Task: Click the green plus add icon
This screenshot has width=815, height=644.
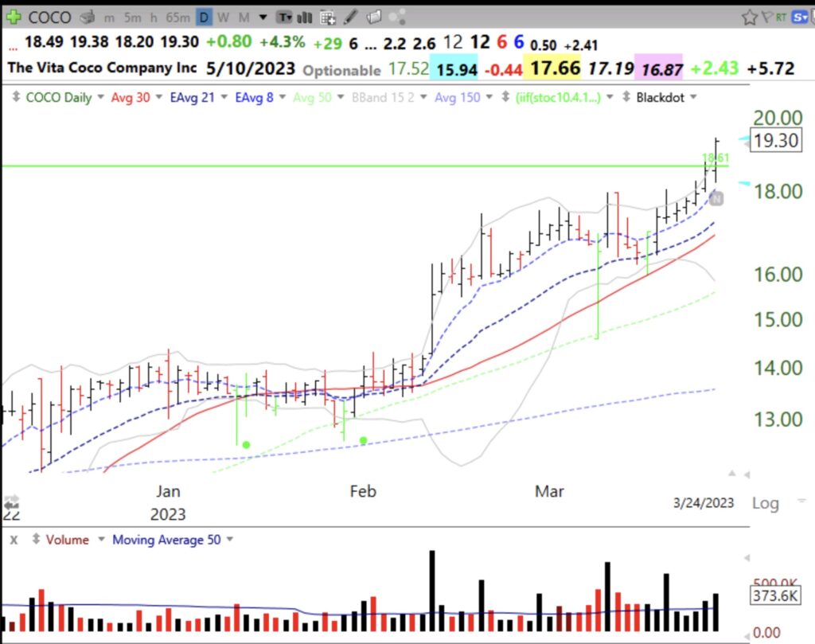Action: [x=13, y=17]
